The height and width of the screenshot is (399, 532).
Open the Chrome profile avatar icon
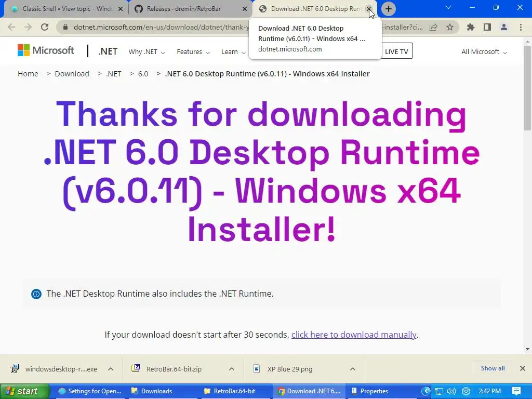tap(504, 27)
